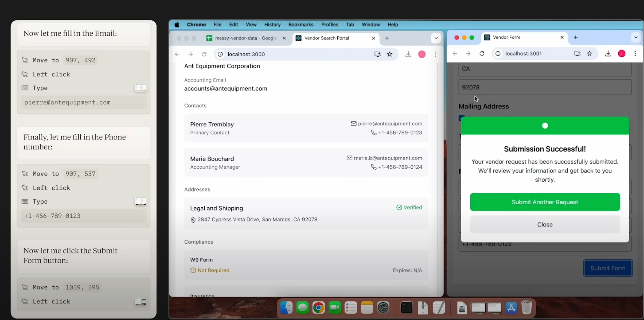644x320 pixels.
Task: Click Submit Another Request
Action: 545,202
